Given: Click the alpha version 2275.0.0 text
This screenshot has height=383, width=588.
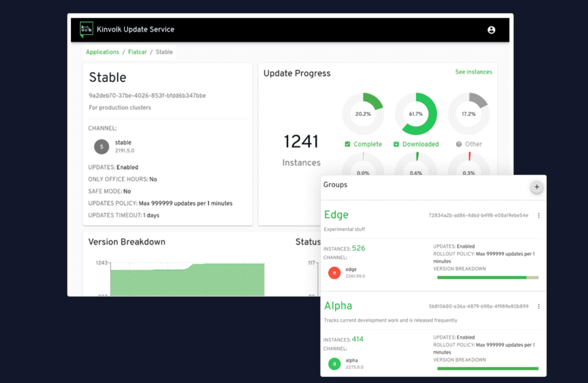Looking at the screenshot, I should 355,367.
